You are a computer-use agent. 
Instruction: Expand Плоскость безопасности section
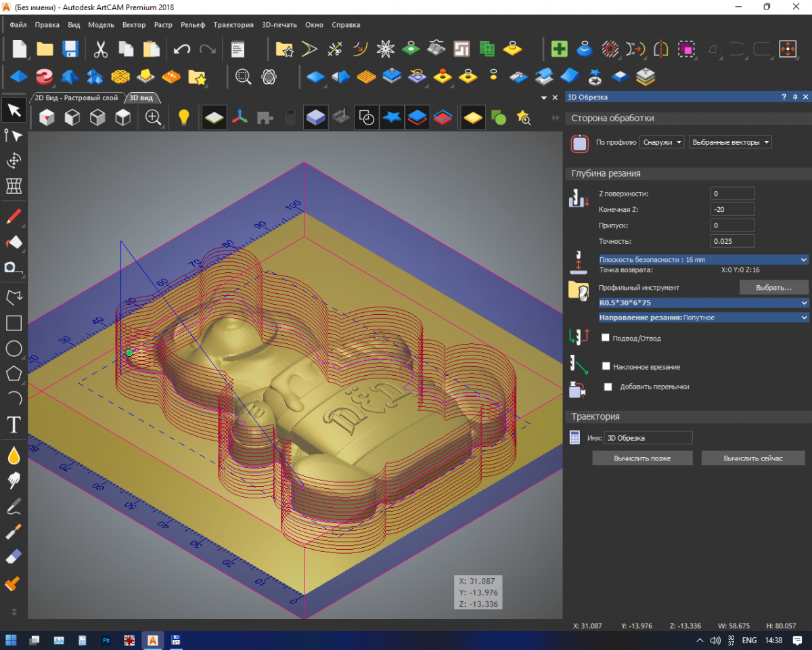[x=704, y=259]
